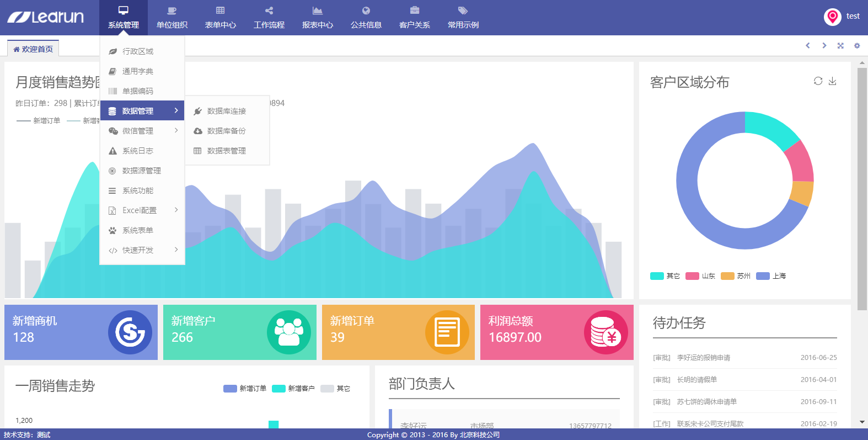Toggle 新增订单 legend in monthly trend chart

pos(39,120)
